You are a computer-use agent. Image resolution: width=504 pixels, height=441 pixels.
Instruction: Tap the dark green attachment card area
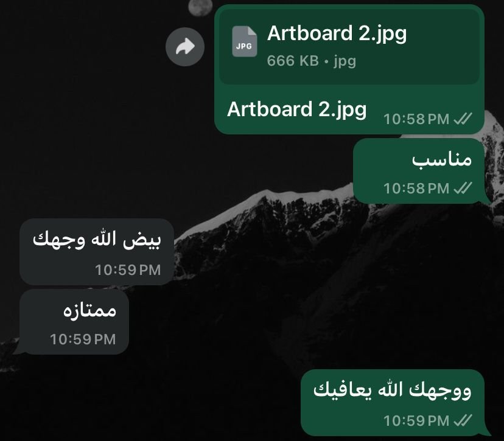pyautogui.click(x=349, y=47)
